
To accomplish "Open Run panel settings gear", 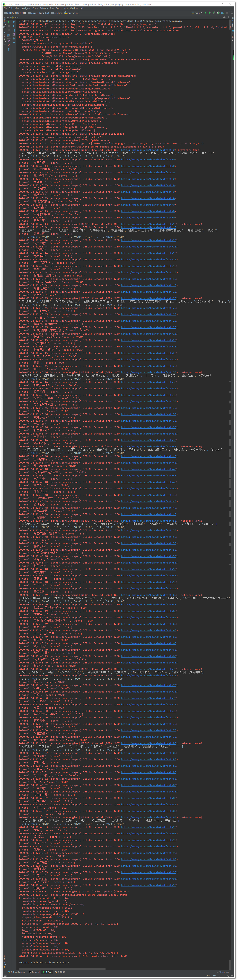I will pos(224,17).
